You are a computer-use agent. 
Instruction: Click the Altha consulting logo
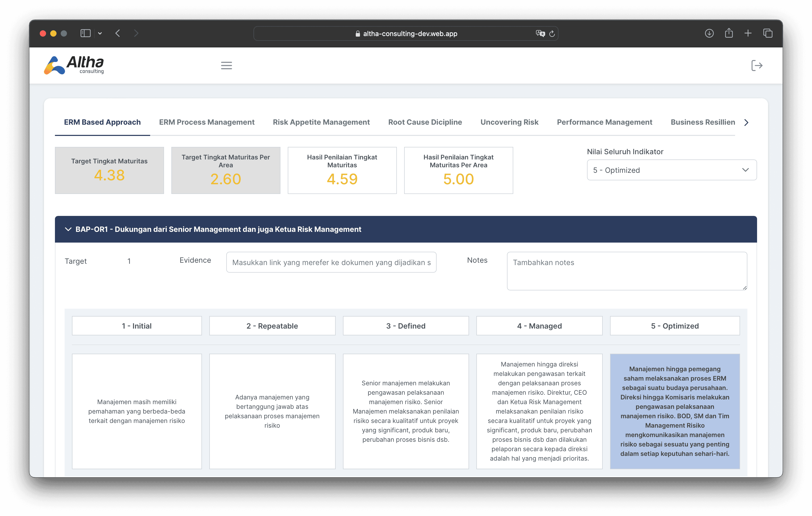pyautogui.click(x=74, y=65)
